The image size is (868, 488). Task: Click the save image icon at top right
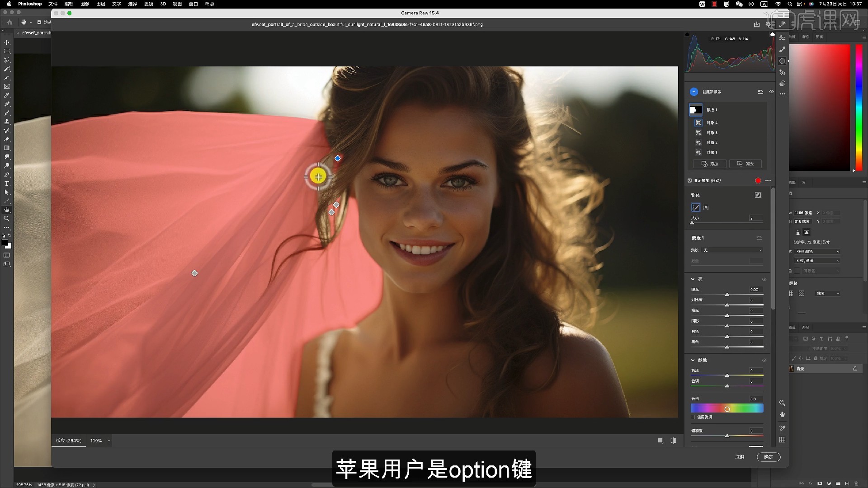tap(757, 24)
